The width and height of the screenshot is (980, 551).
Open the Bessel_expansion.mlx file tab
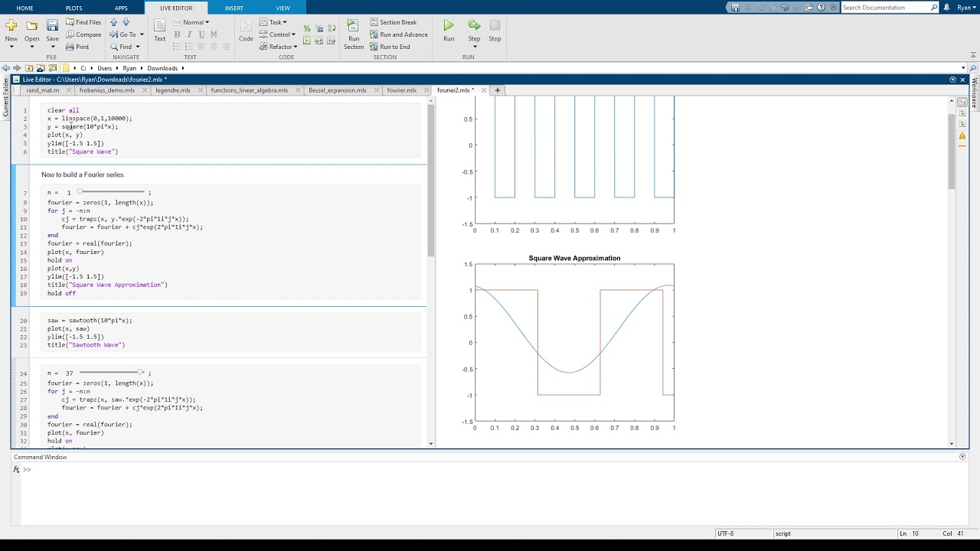338,90
